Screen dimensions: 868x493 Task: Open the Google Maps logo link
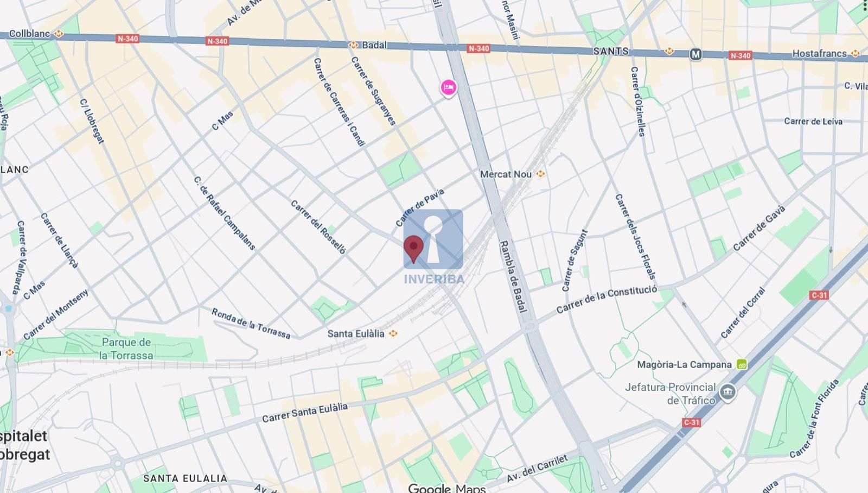click(446, 488)
